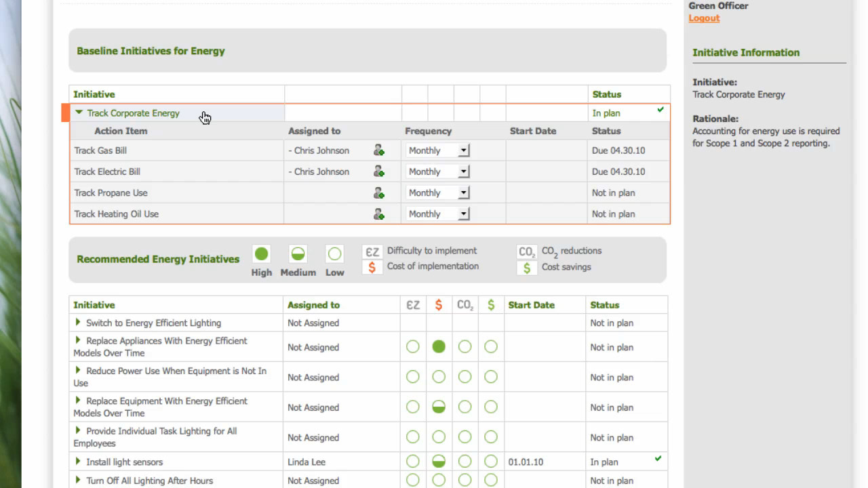Click EZ circle for Reduce Power Use row
The height and width of the screenshot is (488, 868).
pyautogui.click(x=413, y=377)
